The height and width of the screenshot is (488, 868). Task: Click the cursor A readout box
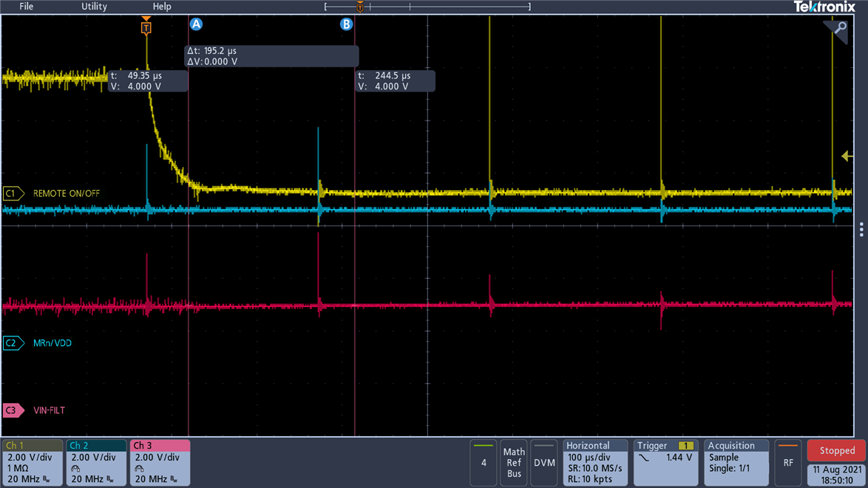pos(148,81)
